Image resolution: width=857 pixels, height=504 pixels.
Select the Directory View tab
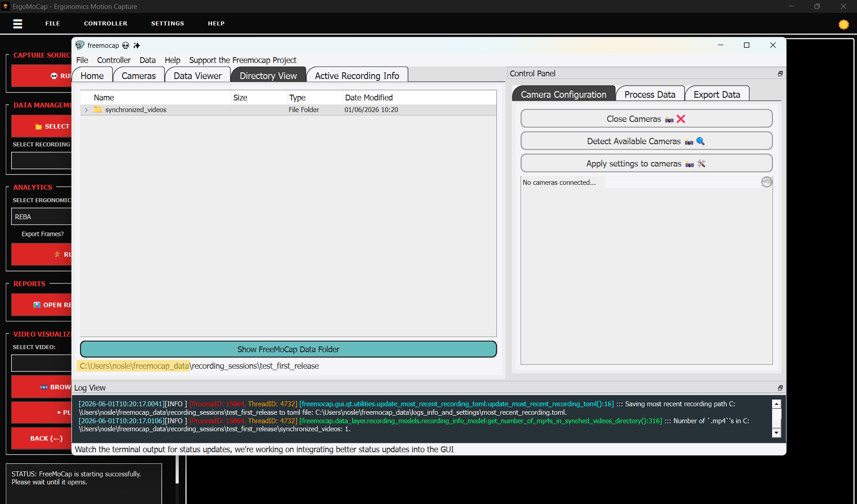tap(268, 76)
